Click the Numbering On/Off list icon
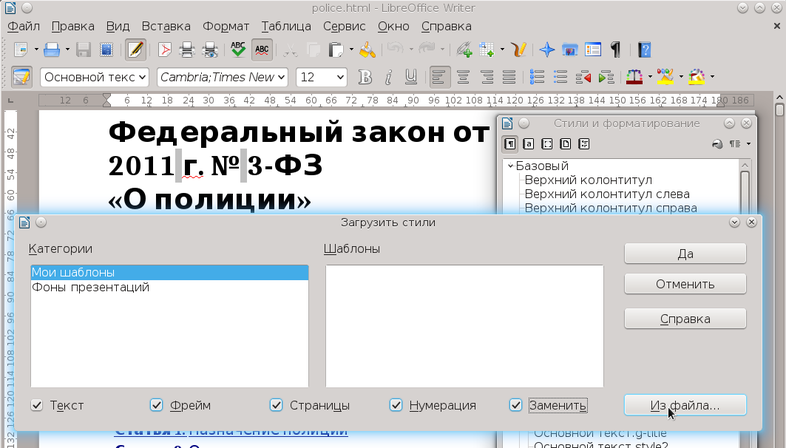This screenshot has height=448, width=786. tap(537, 77)
